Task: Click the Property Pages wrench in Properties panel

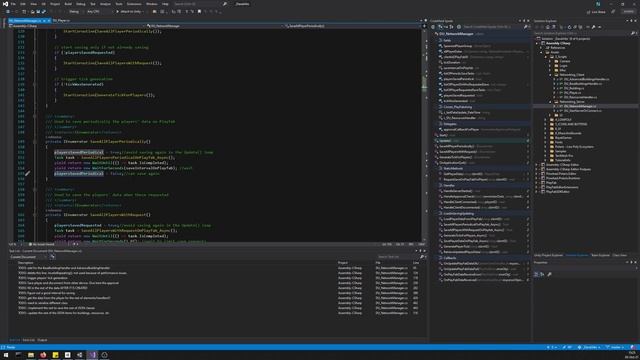Action: pyautogui.click(x=549, y=274)
